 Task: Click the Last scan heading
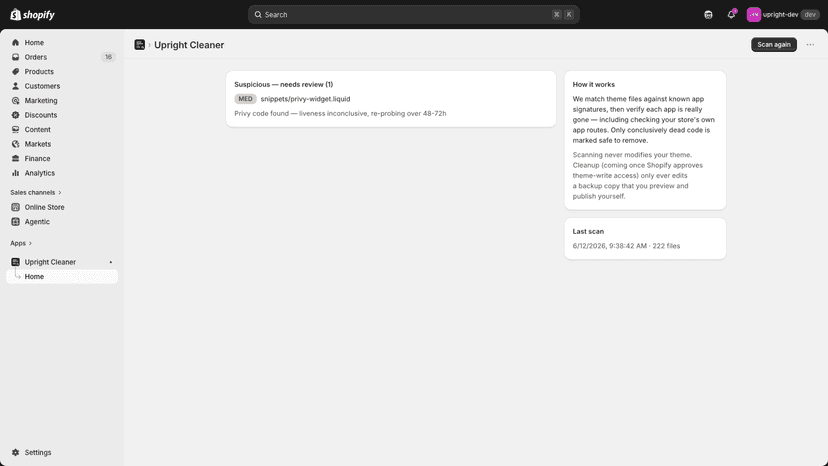tap(588, 231)
